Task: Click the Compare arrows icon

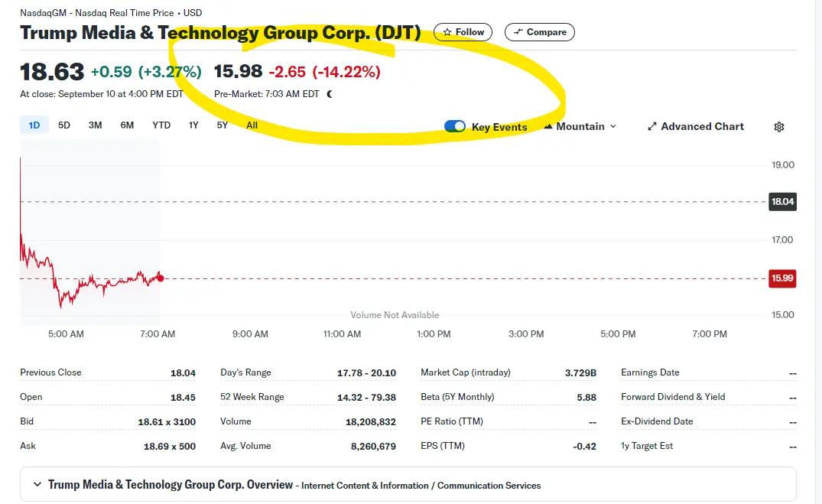Action: click(518, 32)
